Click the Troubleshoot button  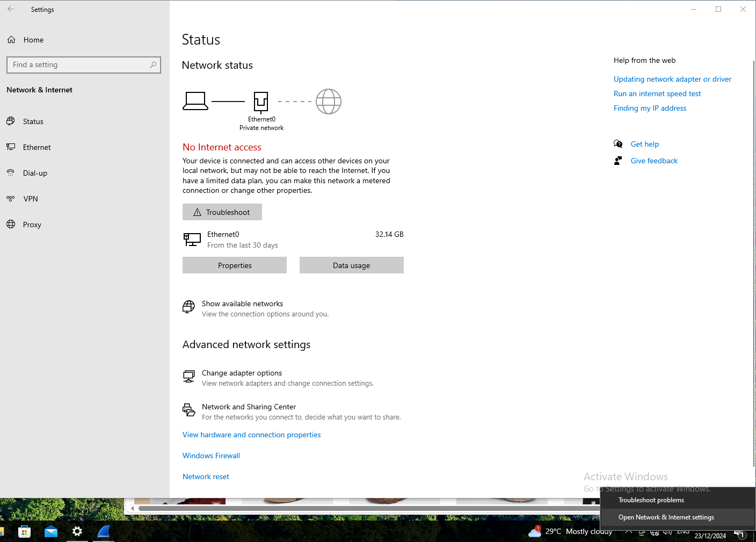pos(222,212)
